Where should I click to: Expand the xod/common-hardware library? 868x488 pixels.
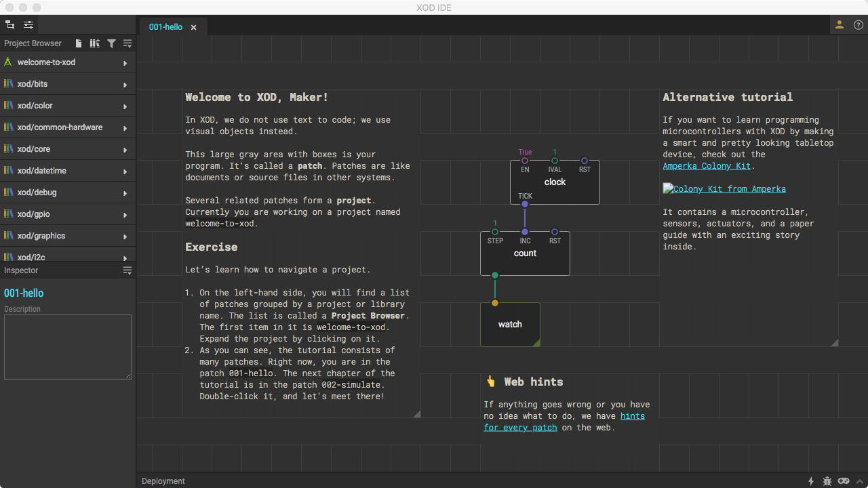(x=60, y=127)
